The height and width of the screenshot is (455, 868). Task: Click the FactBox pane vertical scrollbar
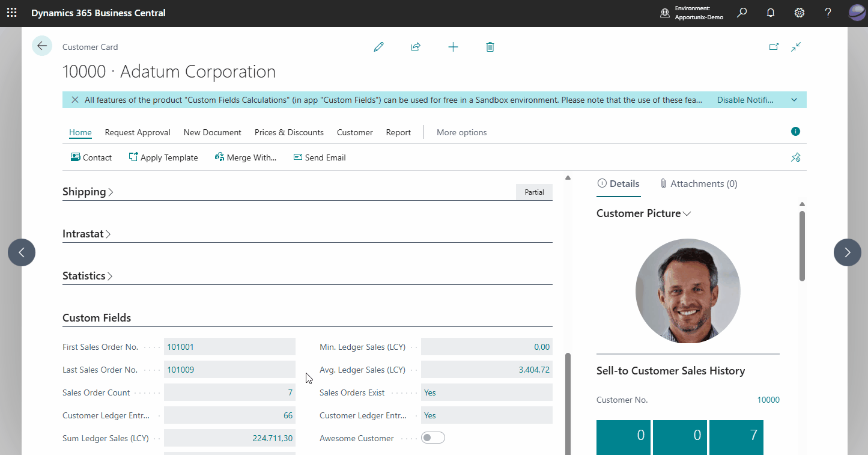pyautogui.click(x=802, y=246)
